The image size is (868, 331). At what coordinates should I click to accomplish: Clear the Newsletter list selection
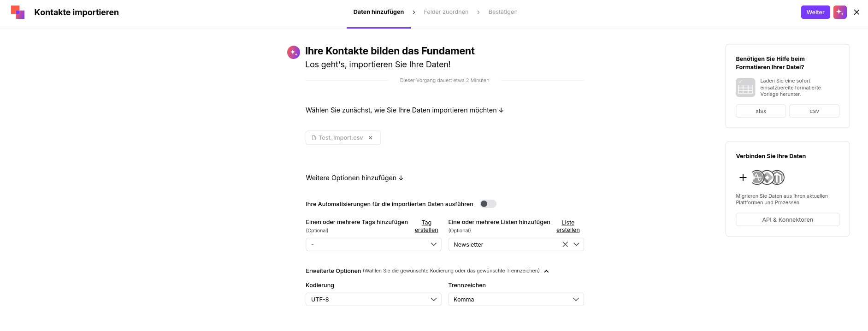[565, 244]
